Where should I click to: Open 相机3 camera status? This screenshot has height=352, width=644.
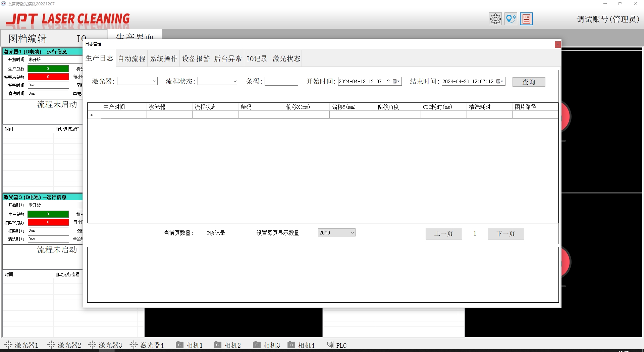pos(267,345)
